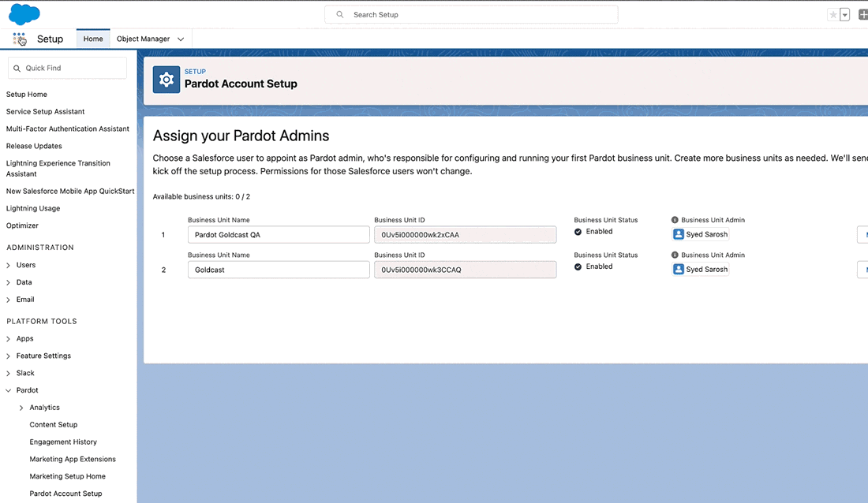This screenshot has height=503, width=868.
Task: Open the App Launcher grid icon
Action: [20, 39]
